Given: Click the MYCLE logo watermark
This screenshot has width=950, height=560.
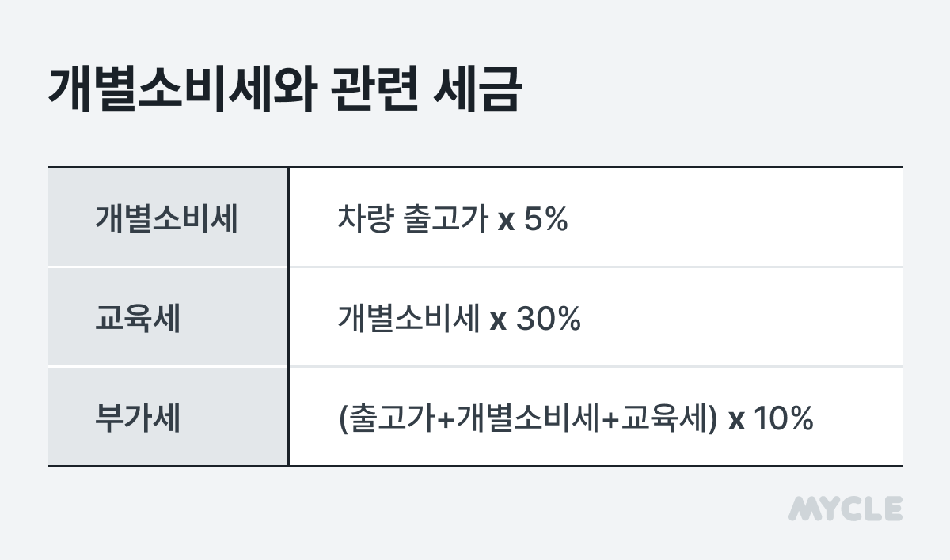Looking at the screenshot, I should 845,509.
